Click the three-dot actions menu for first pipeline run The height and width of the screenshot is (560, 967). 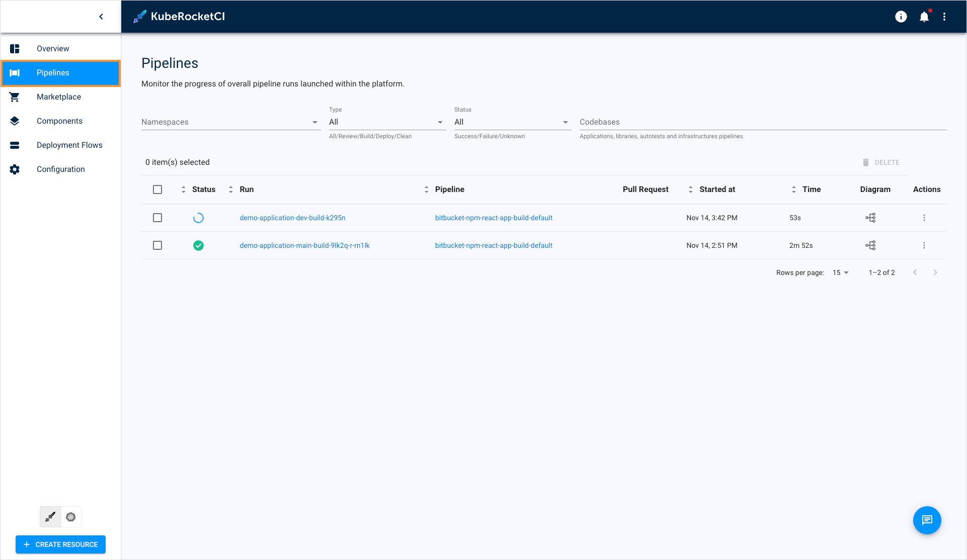(924, 217)
